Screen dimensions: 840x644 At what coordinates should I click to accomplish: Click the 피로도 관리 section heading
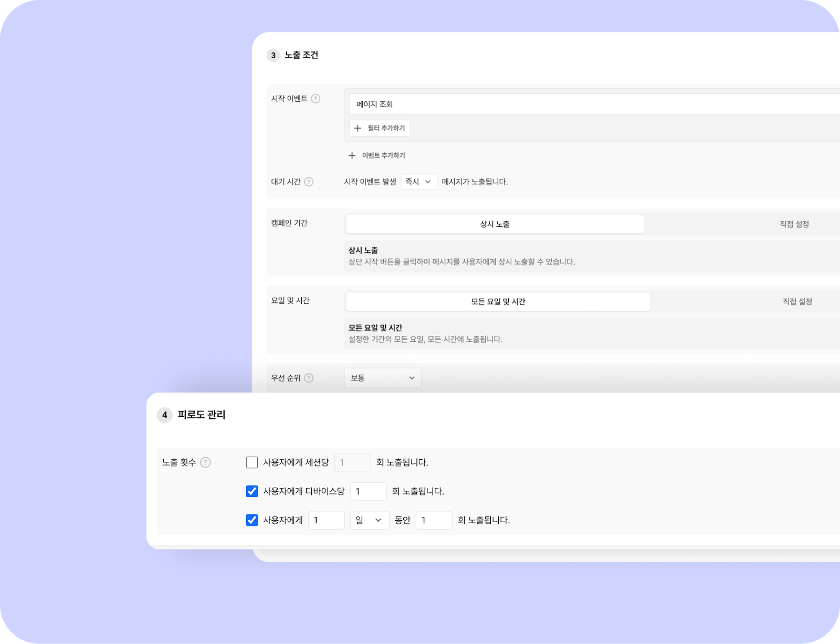pos(202,415)
